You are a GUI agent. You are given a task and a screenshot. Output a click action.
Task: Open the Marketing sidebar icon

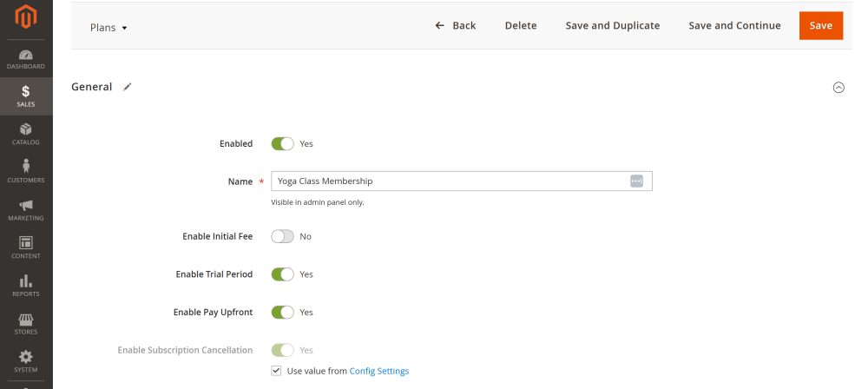[x=26, y=210]
